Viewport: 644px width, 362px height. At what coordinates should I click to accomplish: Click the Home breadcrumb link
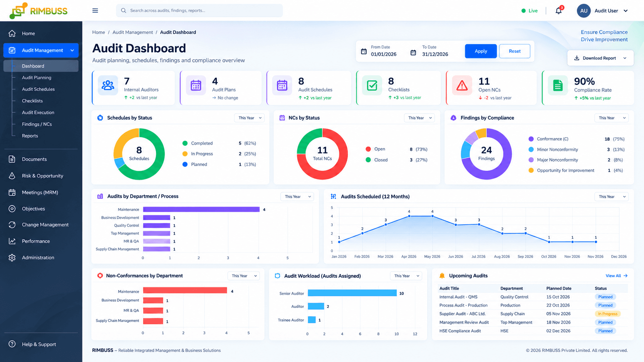click(99, 32)
